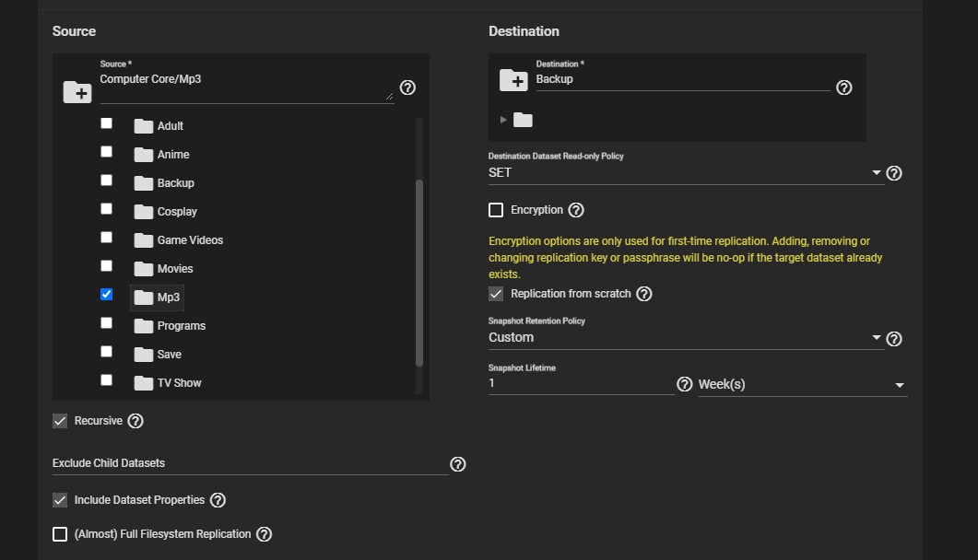Uncheck the Recursive option
The height and width of the screenshot is (560, 978).
click(x=60, y=421)
